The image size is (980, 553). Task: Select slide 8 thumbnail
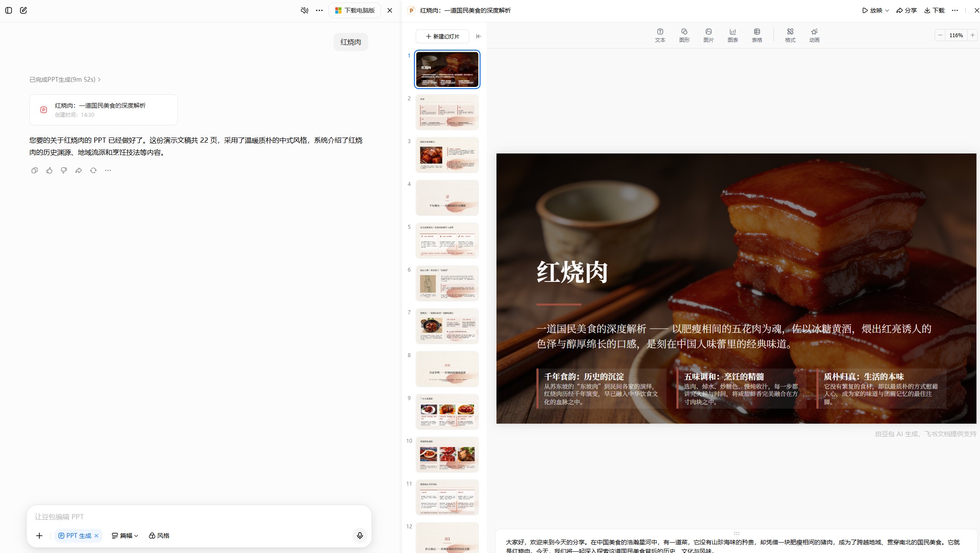(x=447, y=369)
